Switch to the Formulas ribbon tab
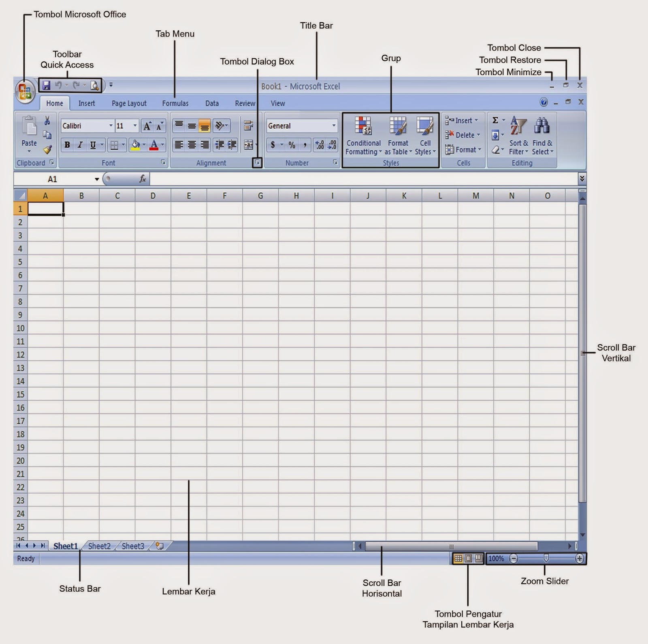 tap(175, 104)
